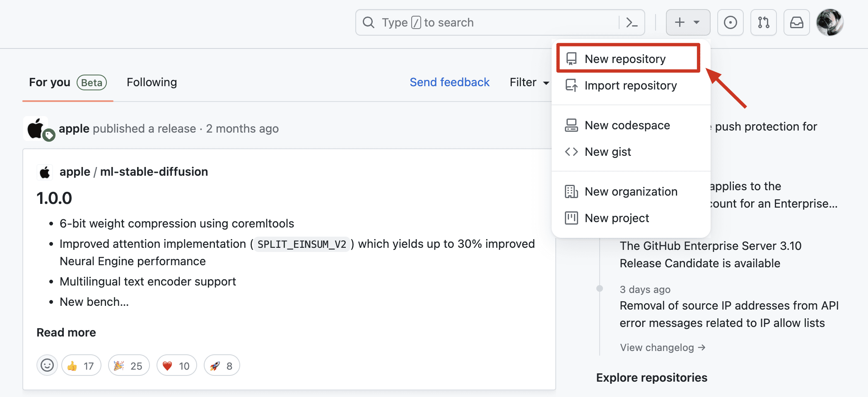Open the user profile avatar menu

[x=829, y=22]
